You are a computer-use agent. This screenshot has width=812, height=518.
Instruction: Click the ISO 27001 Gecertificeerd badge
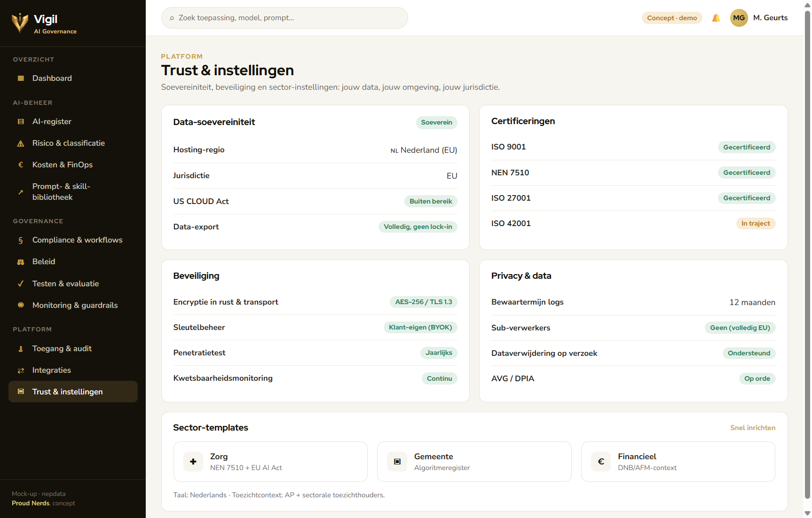click(747, 198)
